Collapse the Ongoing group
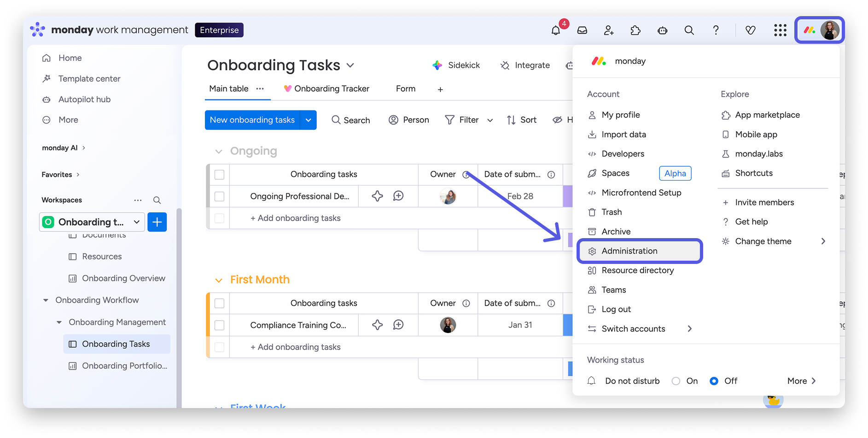 tap(219, 152)
